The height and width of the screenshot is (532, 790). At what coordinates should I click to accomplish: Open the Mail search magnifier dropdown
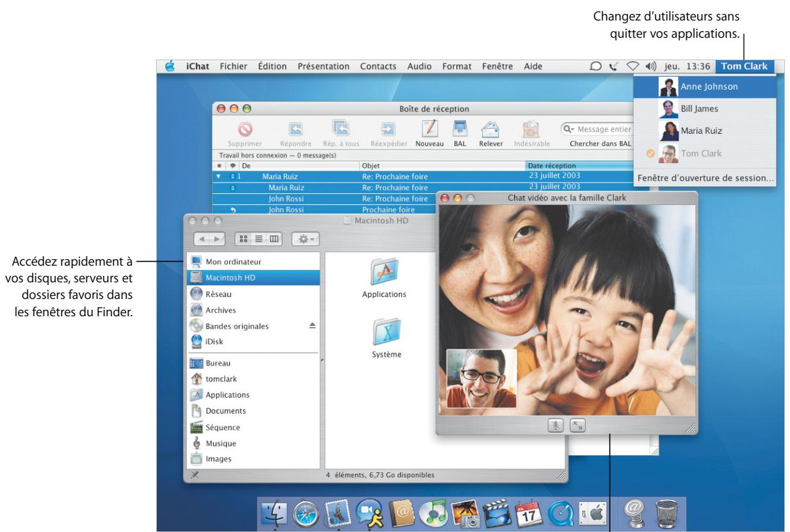coord(568,129)
